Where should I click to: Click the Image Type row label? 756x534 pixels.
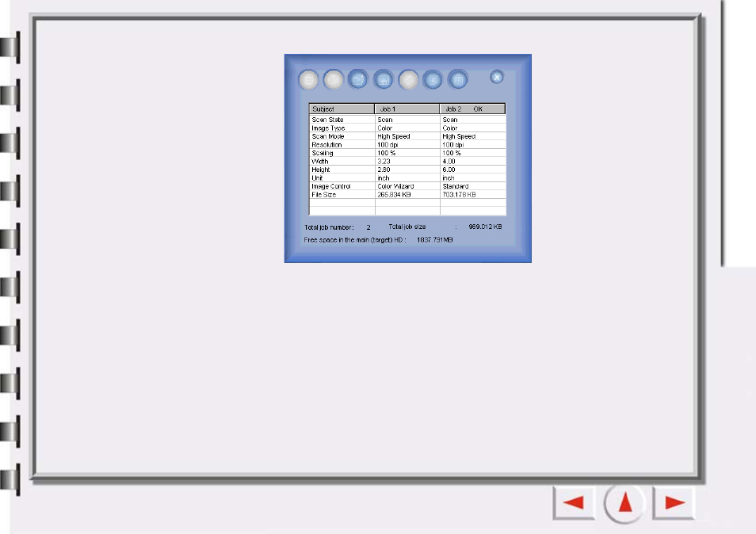click(x=328, y=128)
